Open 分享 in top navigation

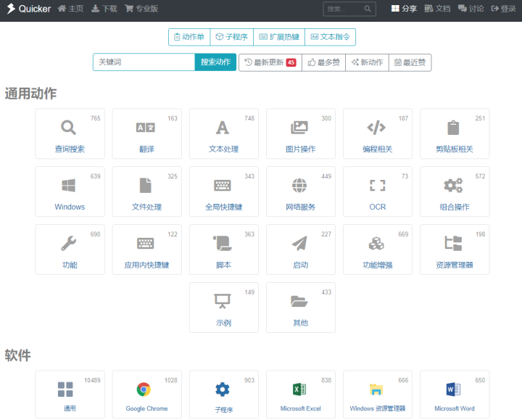(404, 8)
